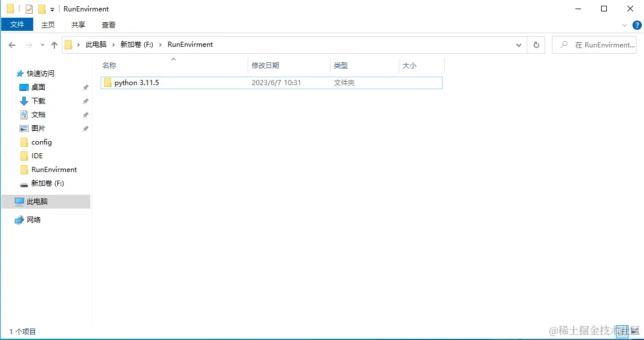Select the python 3.11.5 folder
The height and width of the screenshot is (340, 644).
coord(272,82)
